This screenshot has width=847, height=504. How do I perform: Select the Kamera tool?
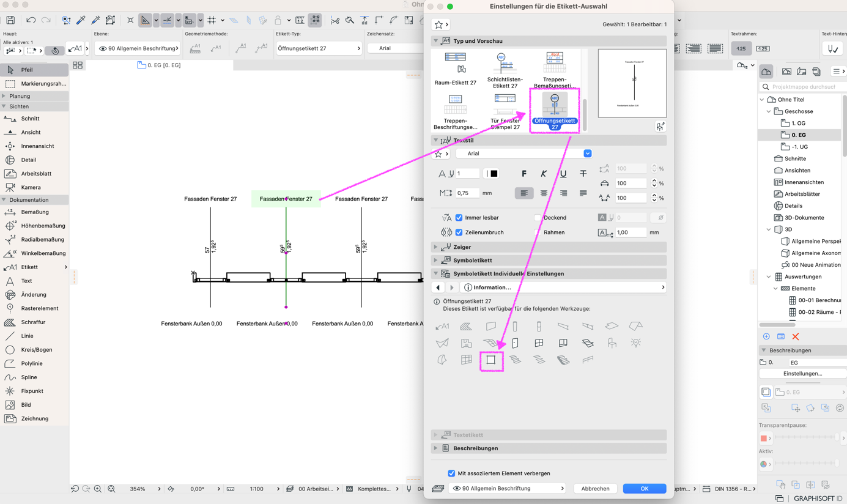34,187
